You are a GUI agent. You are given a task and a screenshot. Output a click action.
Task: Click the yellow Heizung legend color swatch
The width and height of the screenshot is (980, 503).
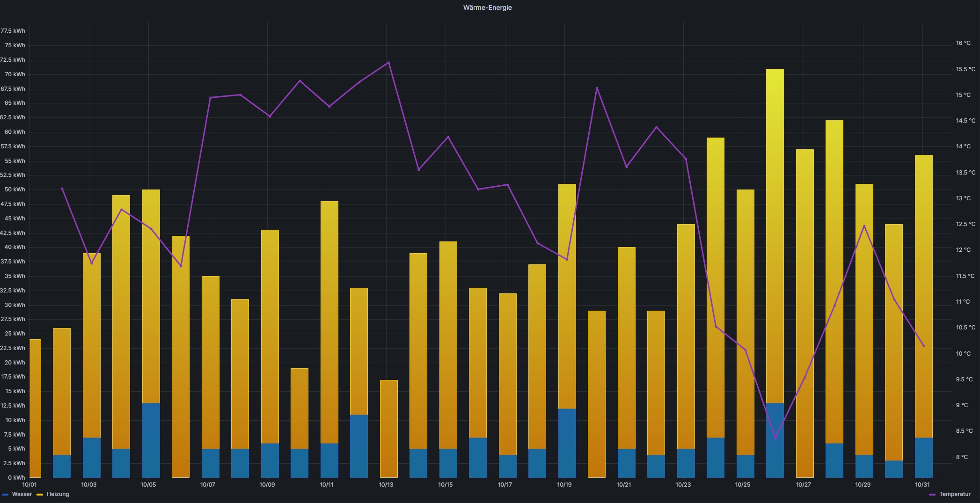pyautogui.click(x=40, y=495)
